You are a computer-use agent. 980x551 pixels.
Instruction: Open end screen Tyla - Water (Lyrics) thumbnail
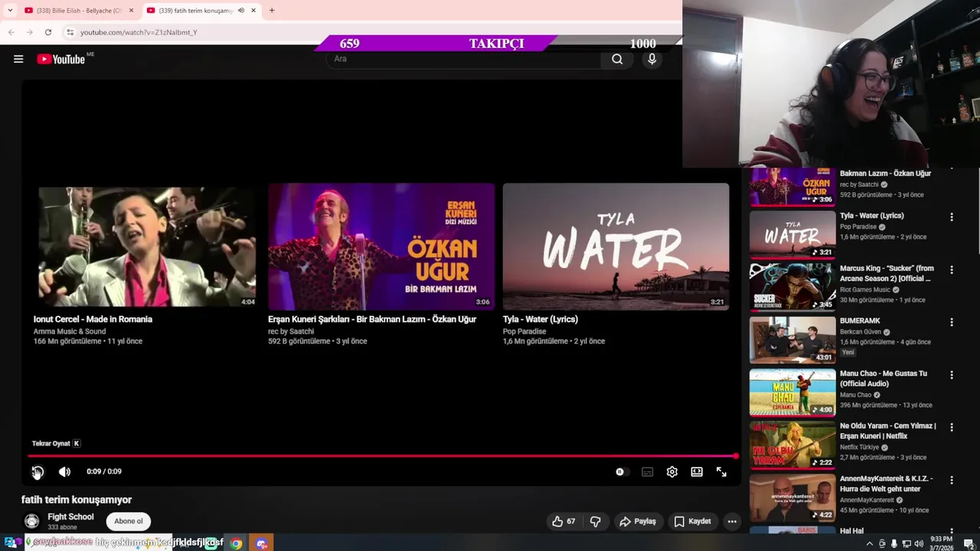tap(616, 246)
